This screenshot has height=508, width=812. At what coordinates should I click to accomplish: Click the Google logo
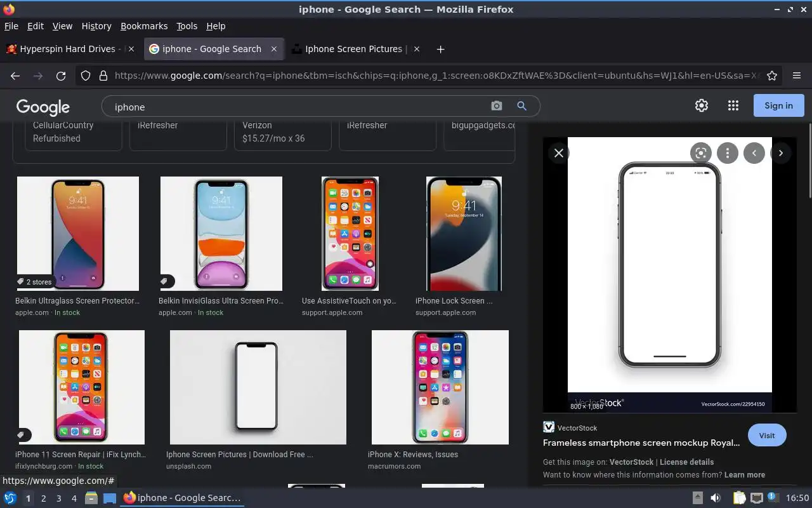[x=43, y=107]
